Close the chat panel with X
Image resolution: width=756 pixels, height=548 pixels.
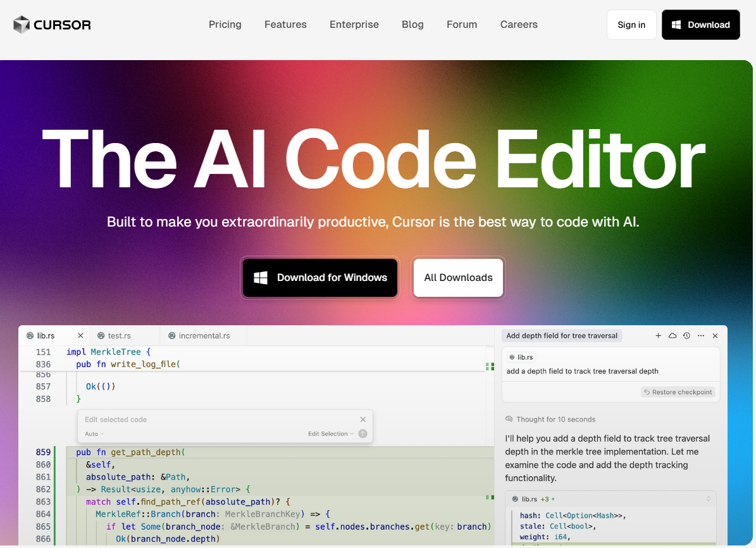click(715, 336)
